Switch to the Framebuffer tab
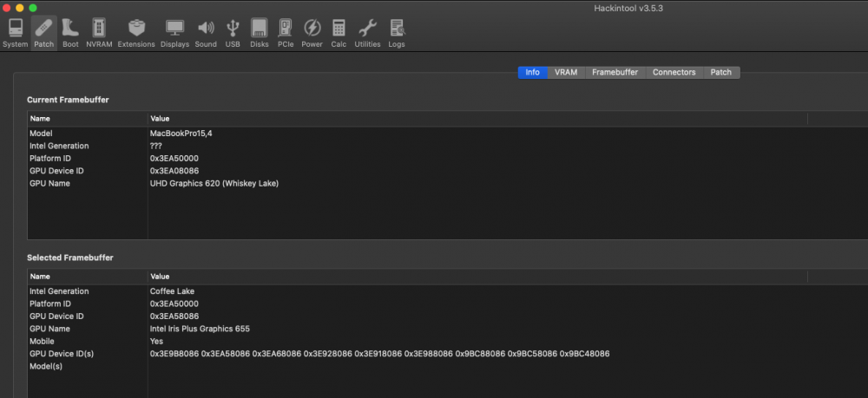The height and width of the screenshot is (398, 868). click(x=615, y=73)
